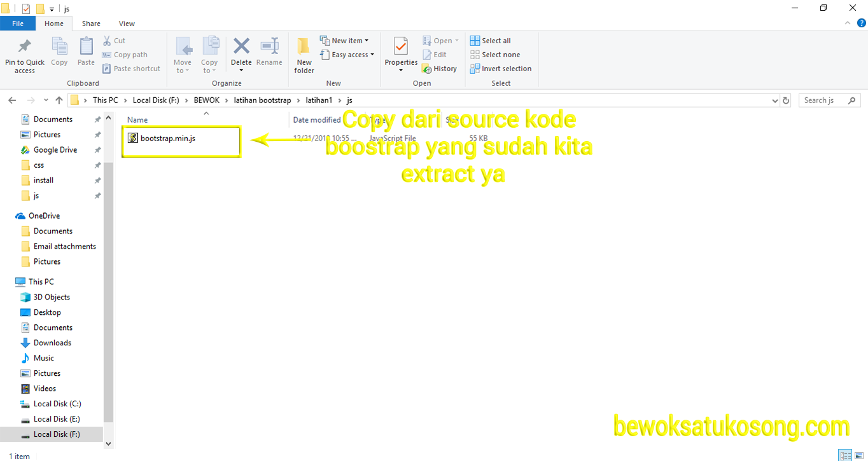Switch to the View tab
This screenshot has height=461, width=868.
pyautogui.click(x=126, y=23)
